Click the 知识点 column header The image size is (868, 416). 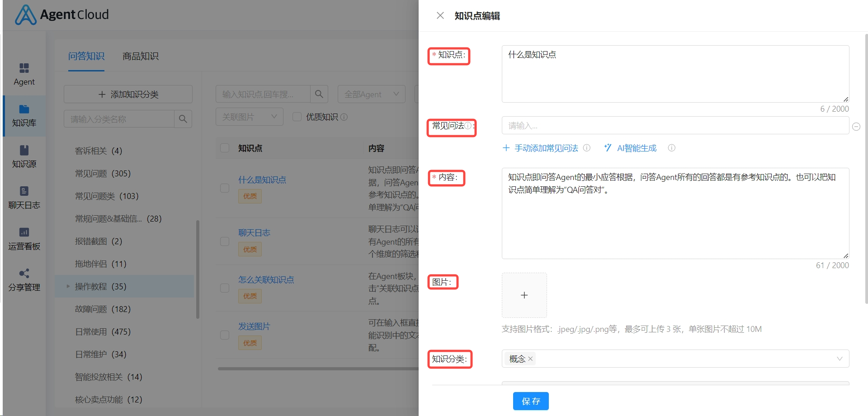(x=250, y=148)
